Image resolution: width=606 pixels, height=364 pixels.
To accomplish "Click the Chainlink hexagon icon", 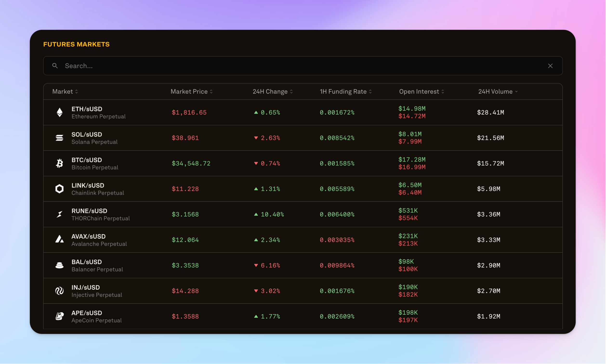I will pyautogui.click(x=60, y=189).
